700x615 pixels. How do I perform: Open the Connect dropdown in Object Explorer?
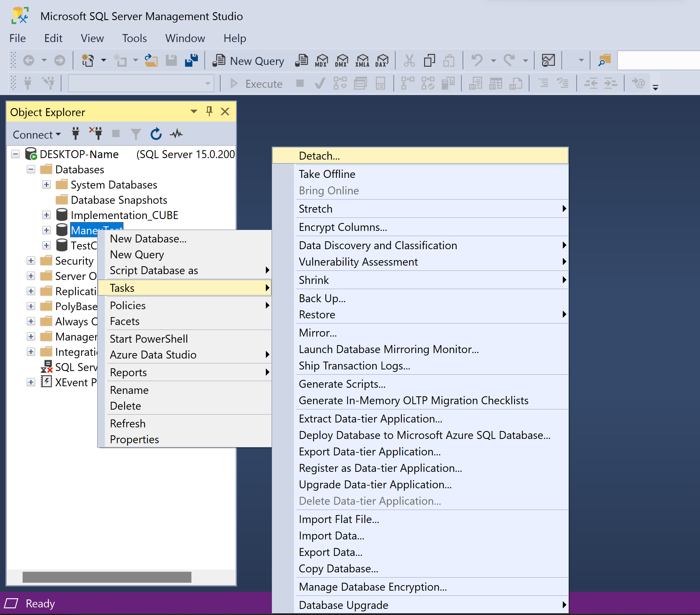click(x=36, y=135)
